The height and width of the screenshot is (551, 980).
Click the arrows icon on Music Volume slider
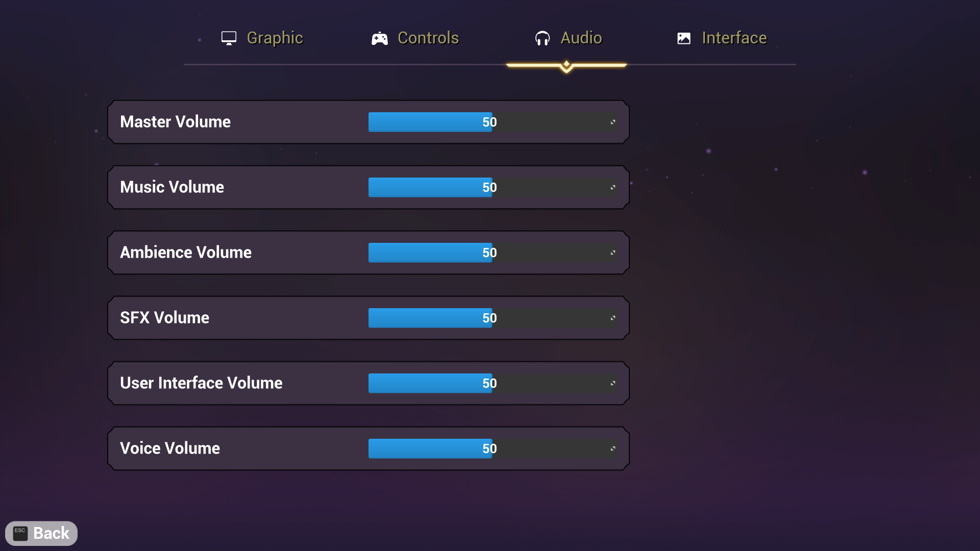(612, 188)
